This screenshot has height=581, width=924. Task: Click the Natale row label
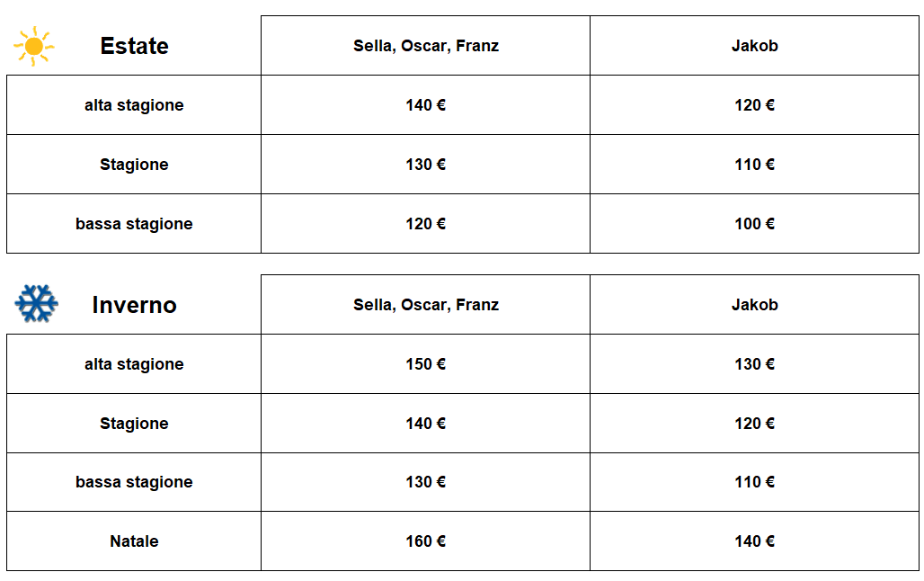[134, 541]
